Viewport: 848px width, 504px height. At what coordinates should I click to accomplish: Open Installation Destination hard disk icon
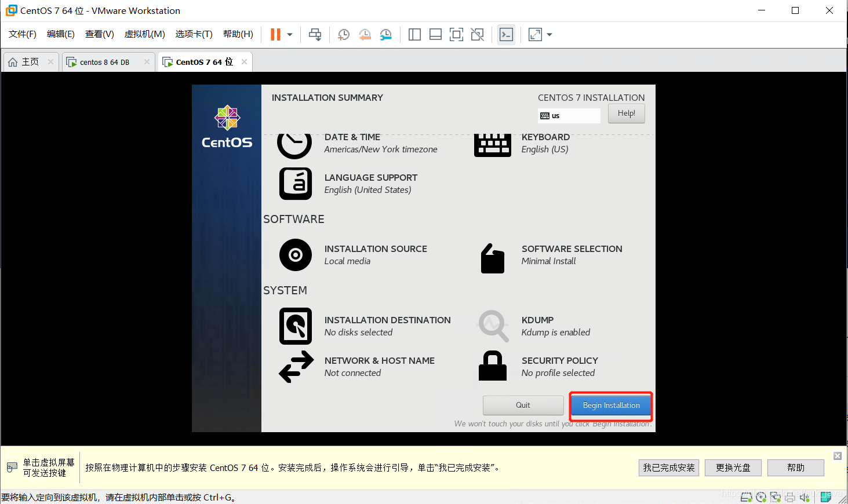(x=296, y=326)
